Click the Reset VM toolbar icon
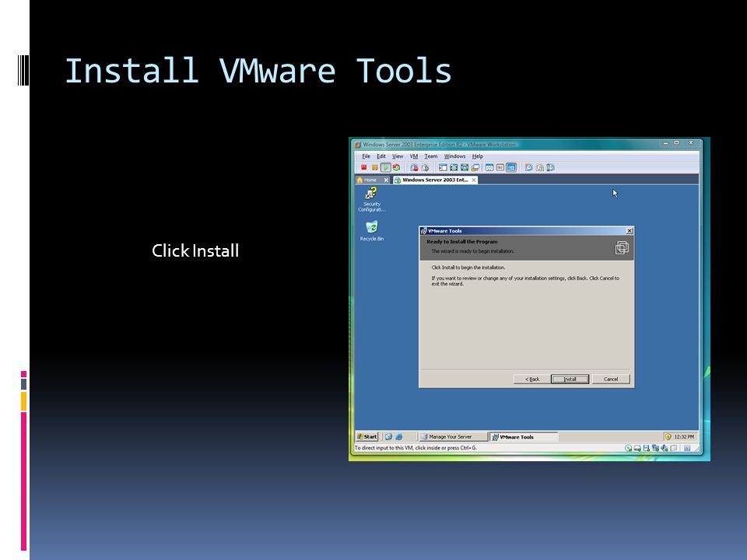747x560 pixels. 396,168
